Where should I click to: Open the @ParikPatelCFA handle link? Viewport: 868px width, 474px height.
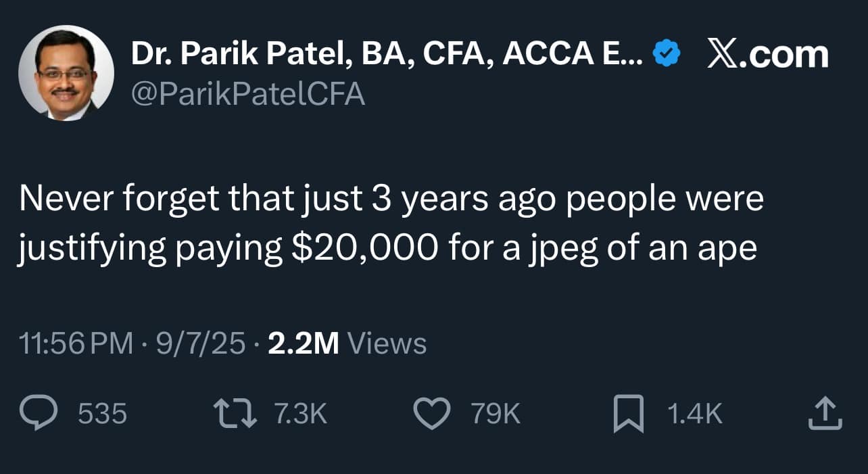(x=247, y=94)
